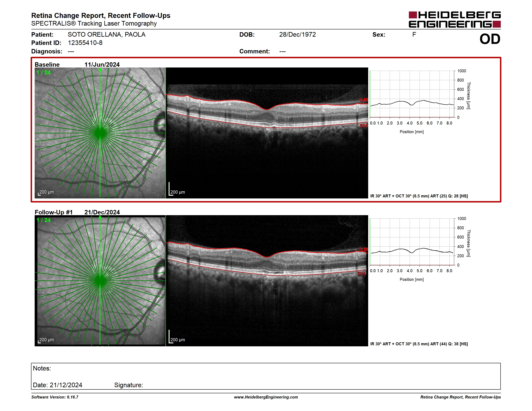Click footer text 'Retina Change Report, Recent Follow-Ups'
This screenshot has width=532, height=411.
tap(460, 397)
